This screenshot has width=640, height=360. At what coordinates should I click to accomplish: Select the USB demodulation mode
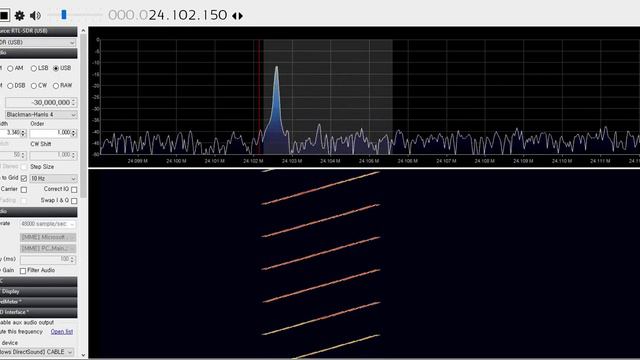(62, 68)
